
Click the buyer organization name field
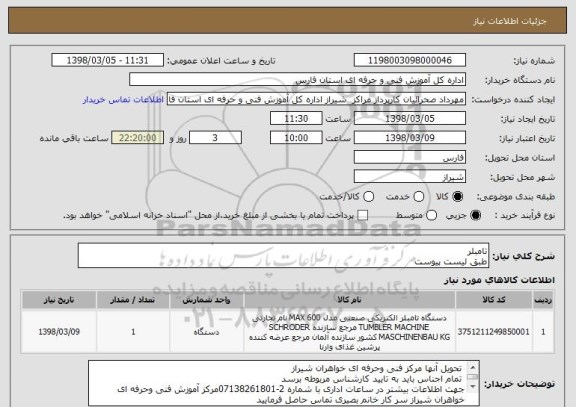(298, 80)
